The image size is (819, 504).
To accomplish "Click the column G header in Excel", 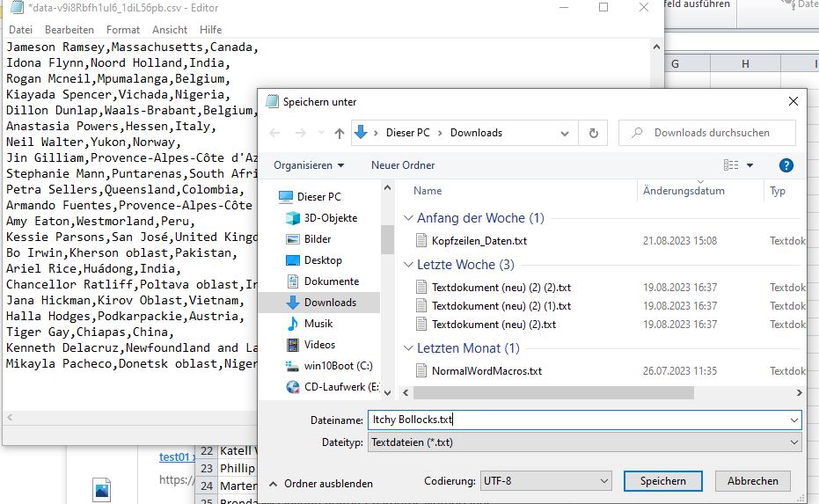I will click(675, 63).
